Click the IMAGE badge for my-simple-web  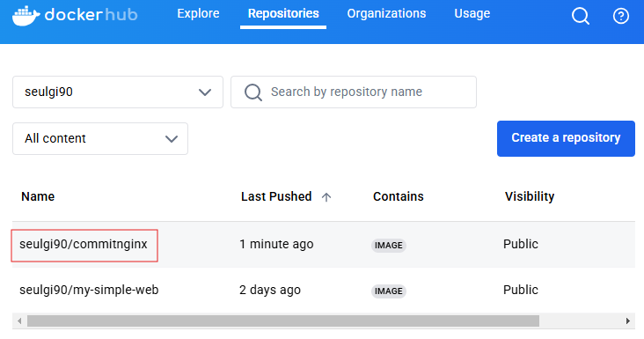(389, 291)
